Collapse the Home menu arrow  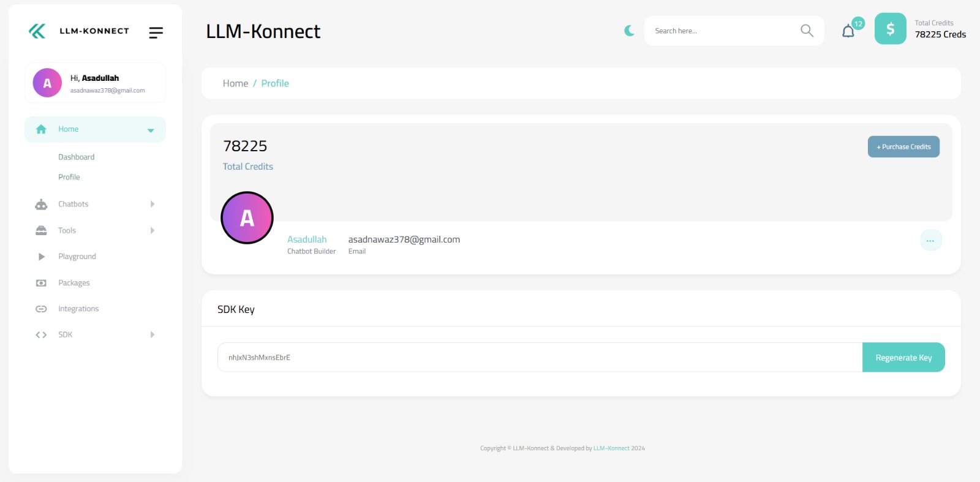(151, 130)
